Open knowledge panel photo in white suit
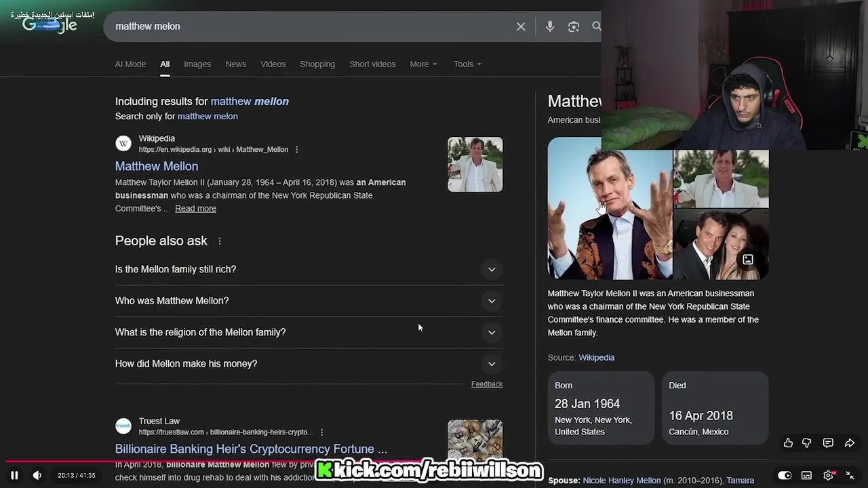Image resolution: width=868 pixels, height=488 pixels. click(x=722, y=178)
